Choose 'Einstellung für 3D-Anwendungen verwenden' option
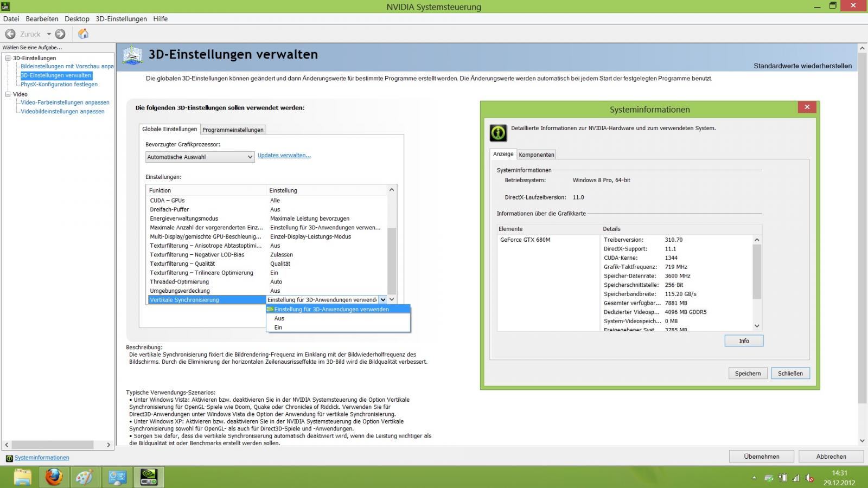This screenshot has height=488, width=868. (x=338, y=309)
